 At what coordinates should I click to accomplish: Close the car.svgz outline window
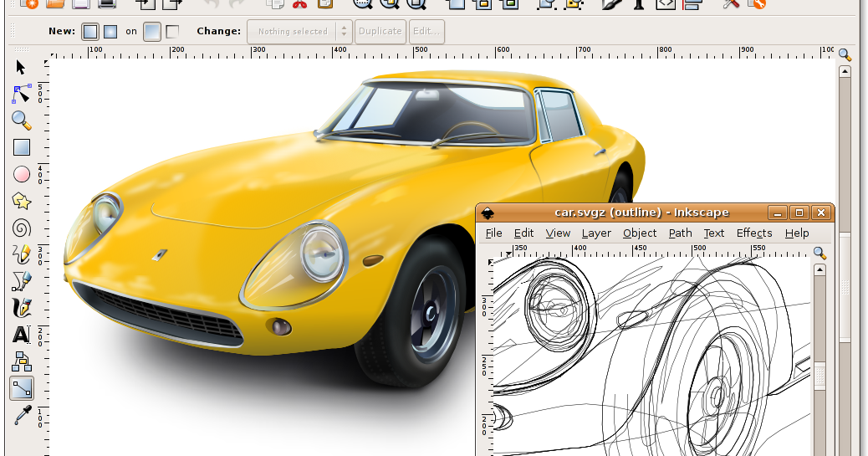821,213
